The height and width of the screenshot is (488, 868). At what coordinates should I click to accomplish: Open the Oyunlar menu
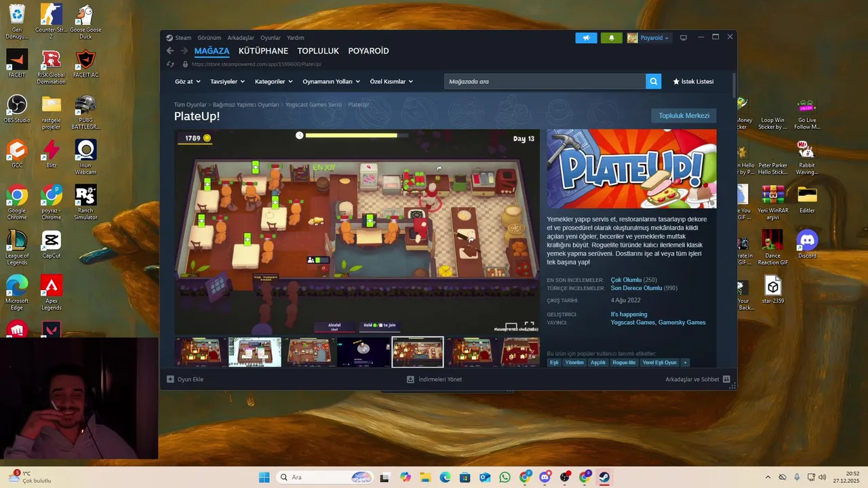(271, 38)
